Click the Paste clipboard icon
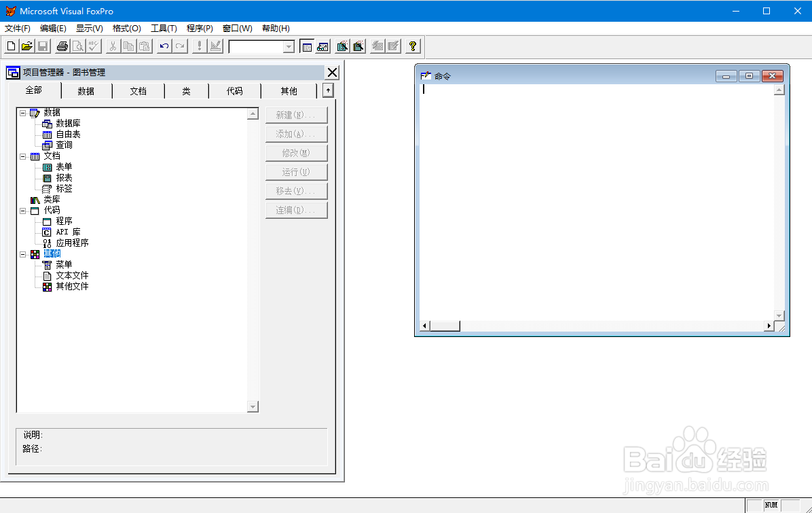 click(x=145, y=46)
